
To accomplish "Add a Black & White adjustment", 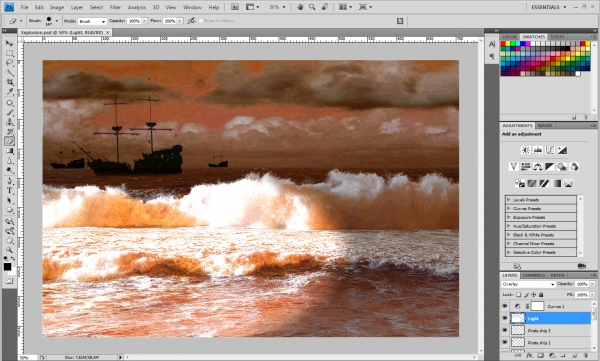I will [x=550, y=167].
